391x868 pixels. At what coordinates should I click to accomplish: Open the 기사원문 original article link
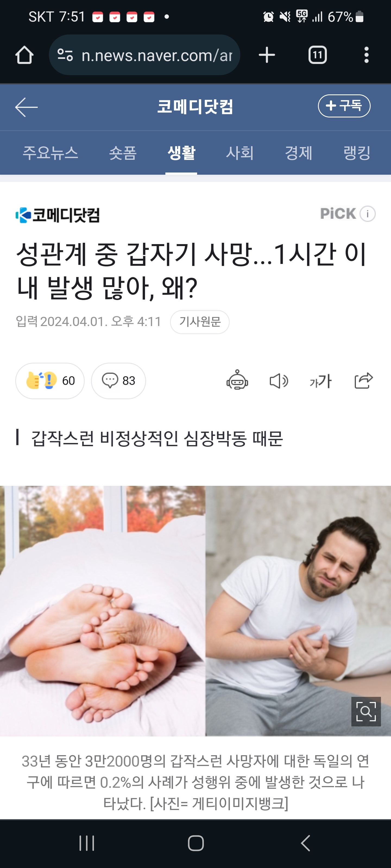click(200, 322)
